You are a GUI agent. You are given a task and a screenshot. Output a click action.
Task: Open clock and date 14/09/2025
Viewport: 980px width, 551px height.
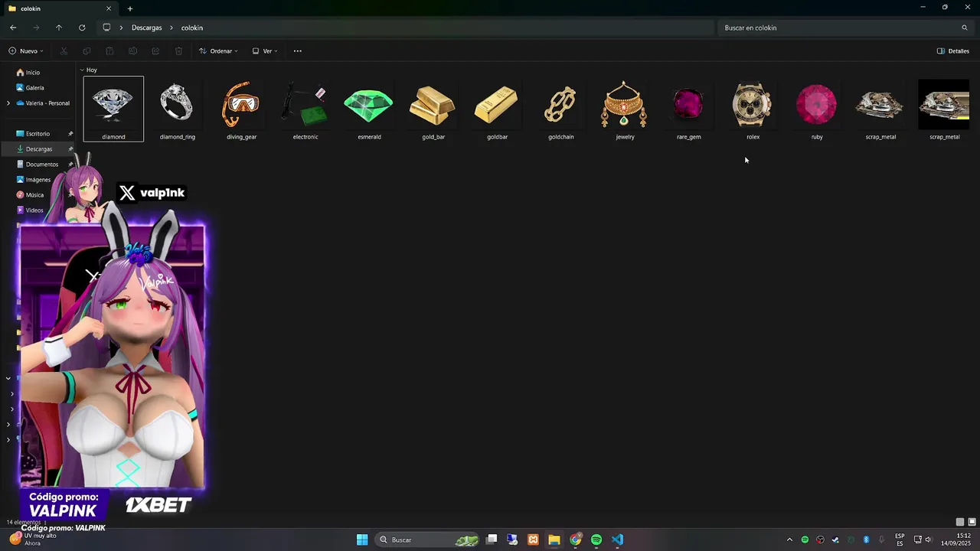(956, 540)
